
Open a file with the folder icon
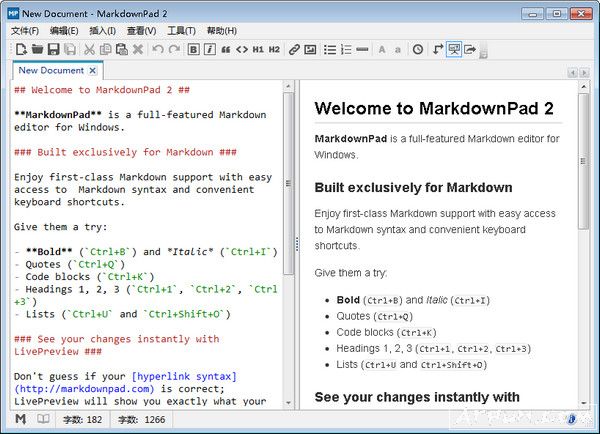pos(37,49)
